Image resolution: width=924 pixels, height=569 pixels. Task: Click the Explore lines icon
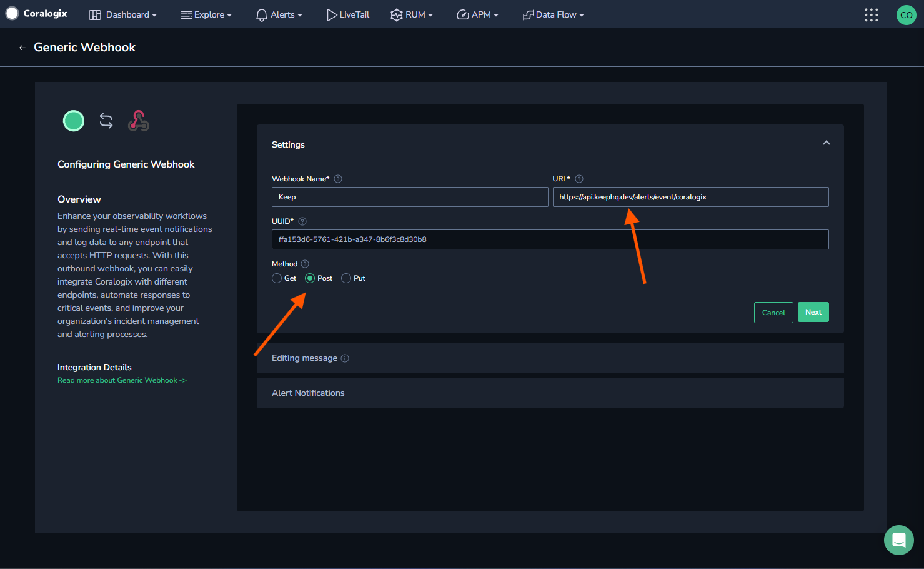[x=187, y=15]
